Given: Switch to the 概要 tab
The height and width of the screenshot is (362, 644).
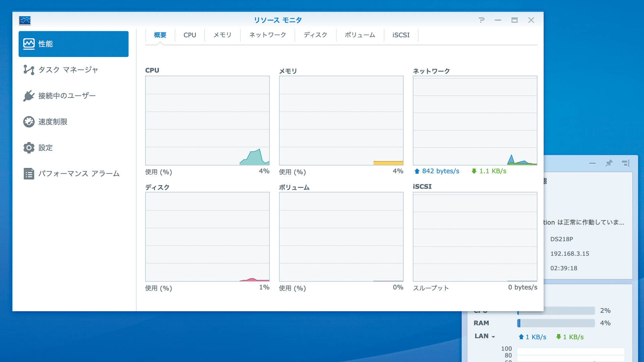Looking at the screenshot, I should 160,35.
